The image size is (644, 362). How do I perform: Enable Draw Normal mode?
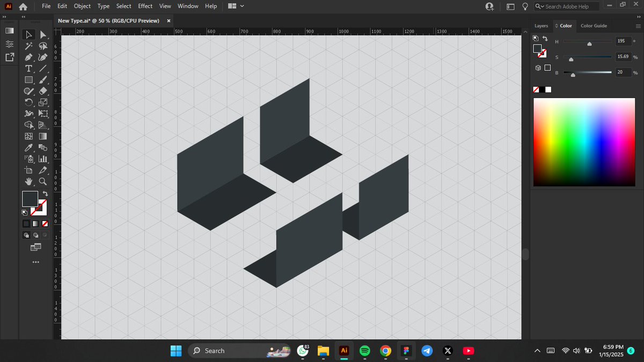[x=26, y=235]
